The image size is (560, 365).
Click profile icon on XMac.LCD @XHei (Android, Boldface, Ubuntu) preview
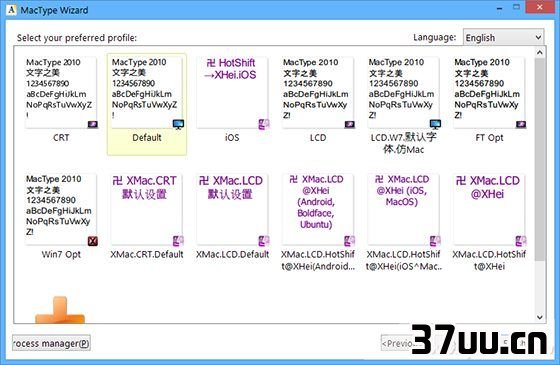(350, 241)
